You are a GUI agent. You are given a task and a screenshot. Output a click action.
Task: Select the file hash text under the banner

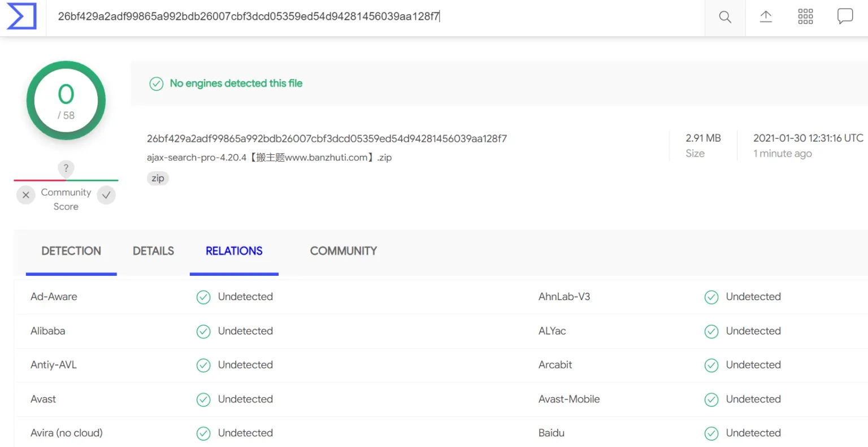[x=327, y=138]
